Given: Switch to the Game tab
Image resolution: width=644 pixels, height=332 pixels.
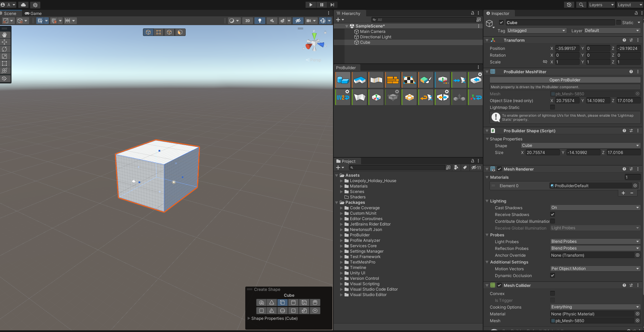Looking at the screenshot, I should click(33, 14).
